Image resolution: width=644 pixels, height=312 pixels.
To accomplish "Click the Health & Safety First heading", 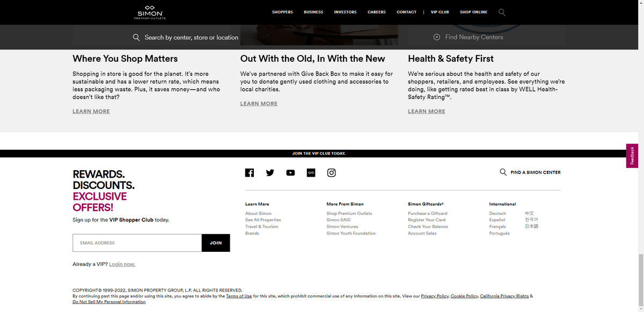I will point(451,59).
